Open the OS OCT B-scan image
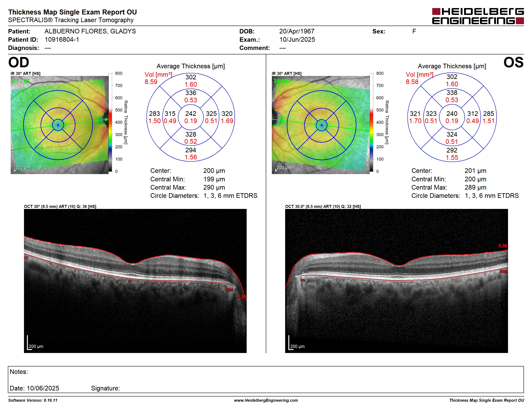This screenshot has width=532, height=411. pos(396,281)
